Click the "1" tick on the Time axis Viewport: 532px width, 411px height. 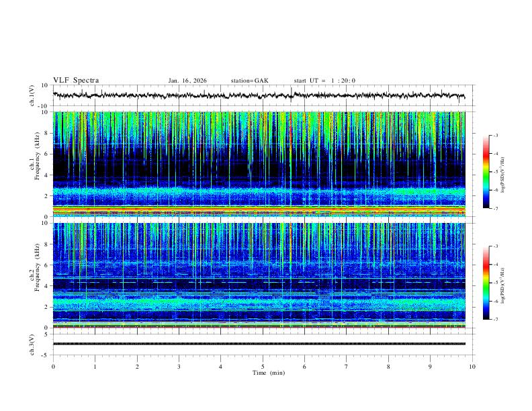tap(95, 367)
